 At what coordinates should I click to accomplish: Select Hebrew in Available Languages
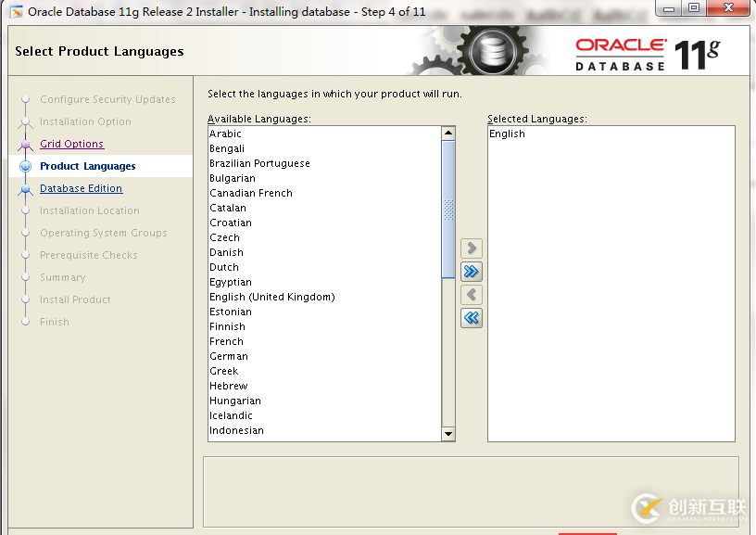pos(324,386)
